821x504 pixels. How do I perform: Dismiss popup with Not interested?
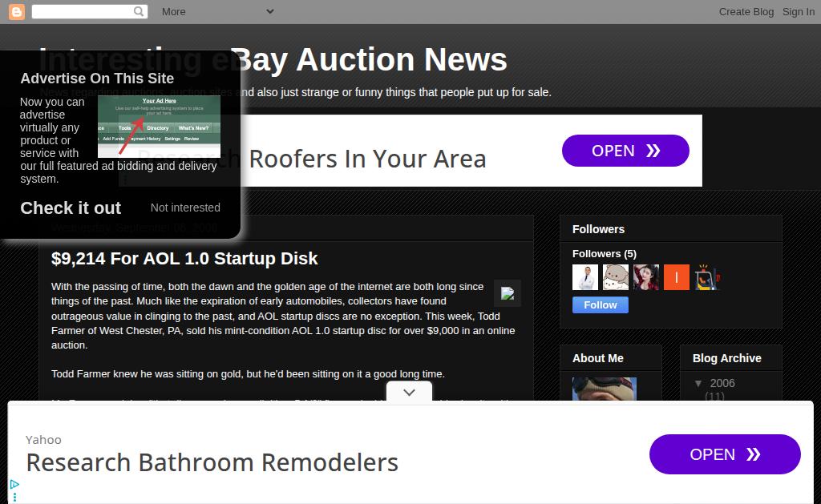[x=185, y=208]
